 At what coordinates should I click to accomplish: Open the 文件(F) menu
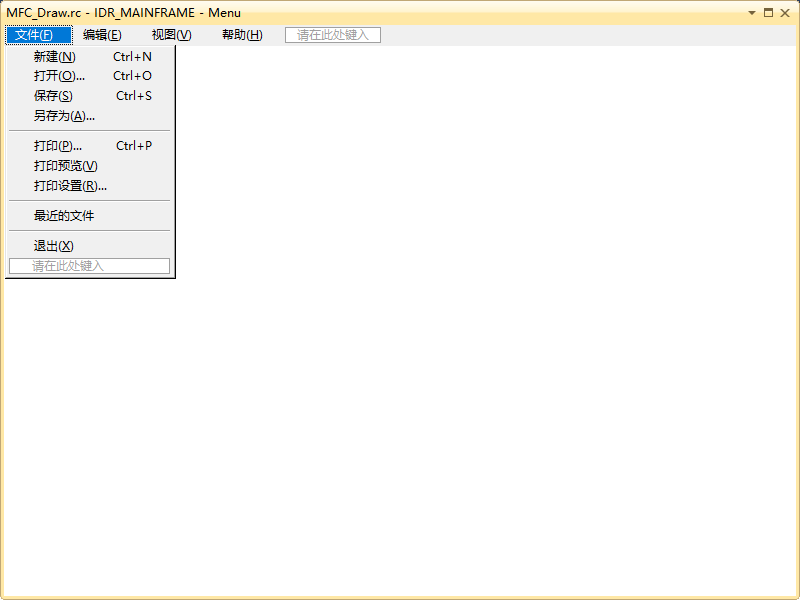point(38,34)
